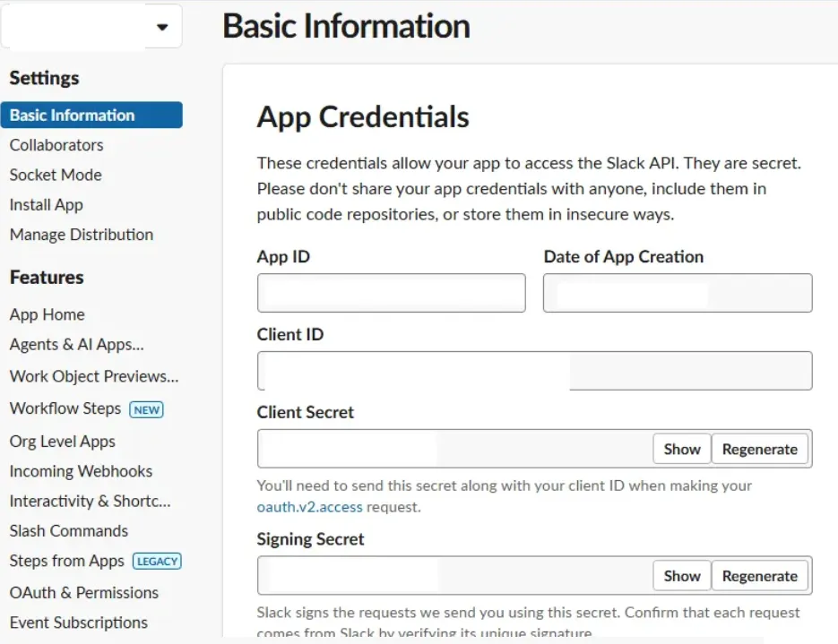
Task: Open Manage Distribution page
Action: click(x=82, y=235)
